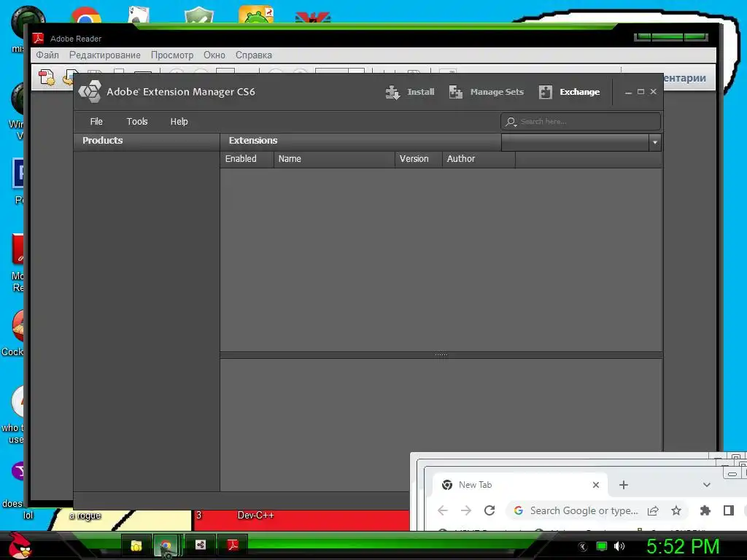Screen dimensions: 747x560
Task: Select the New Tab tab in Chrome
Action: pyautogui.click(x=520, y=485)
